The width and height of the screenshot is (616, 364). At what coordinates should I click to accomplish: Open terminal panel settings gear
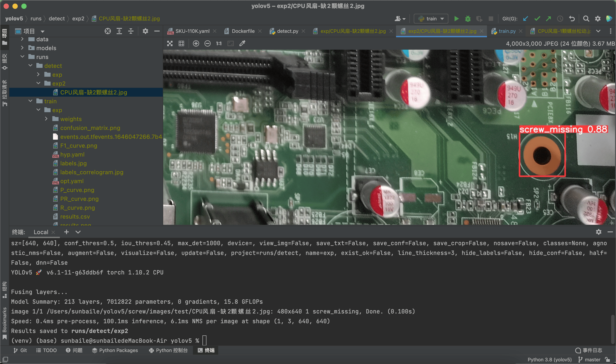click(x=598, y=232)
